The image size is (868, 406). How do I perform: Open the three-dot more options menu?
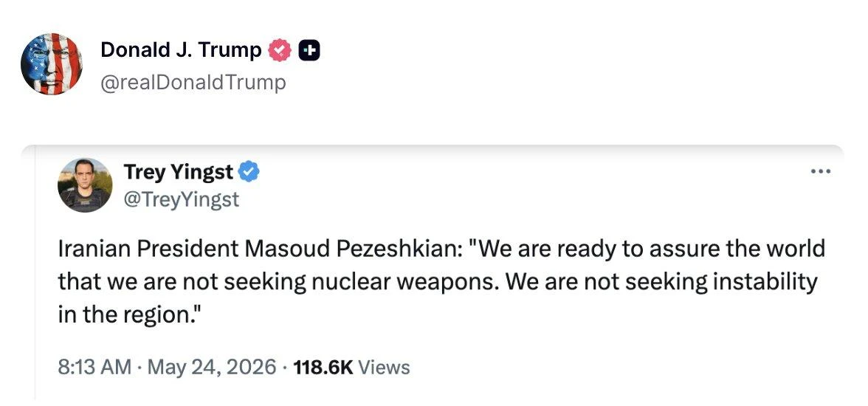(x=821, y=172)
